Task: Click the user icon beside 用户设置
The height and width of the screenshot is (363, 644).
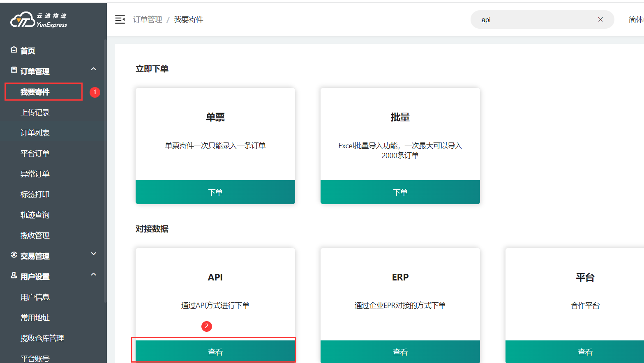Action: [14, 276]
